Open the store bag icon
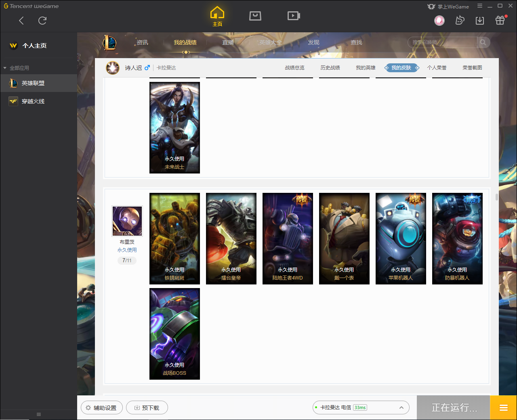The width and height of the screenshot is (517, 420). click(x=255, y=16)
